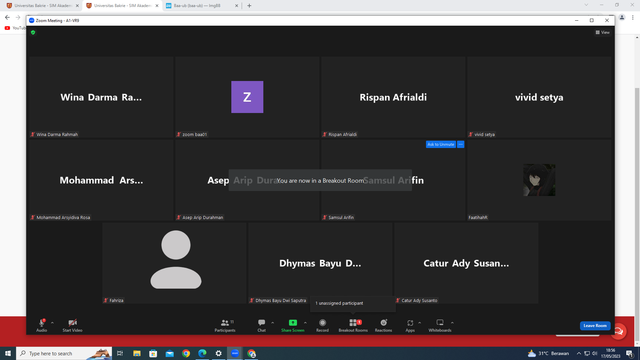Switch to second Universitas Bakrie browser tab
This screenshot has height=360, width=640.
[x=122, y=6]
